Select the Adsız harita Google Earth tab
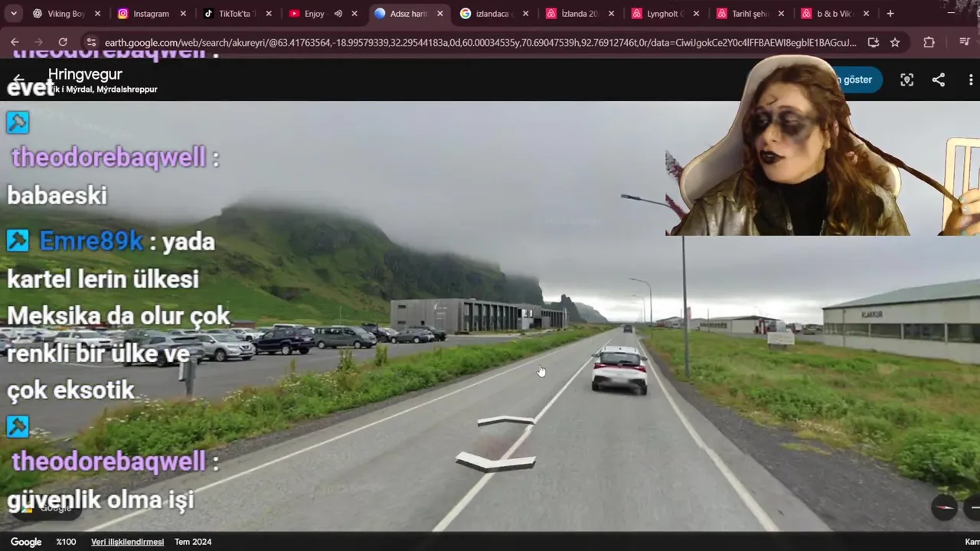The width and height of the screenshot is (980, 551). (x=408, y=14)
